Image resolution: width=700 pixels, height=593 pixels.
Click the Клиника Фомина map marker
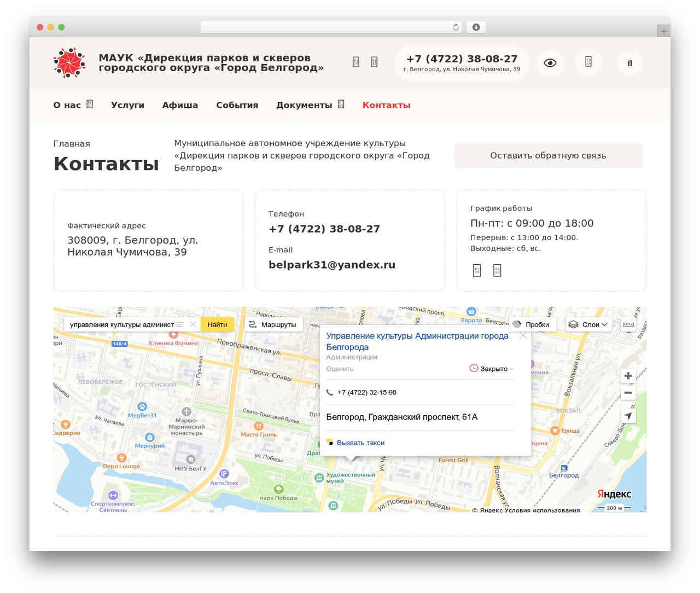[x=173, y=334]
